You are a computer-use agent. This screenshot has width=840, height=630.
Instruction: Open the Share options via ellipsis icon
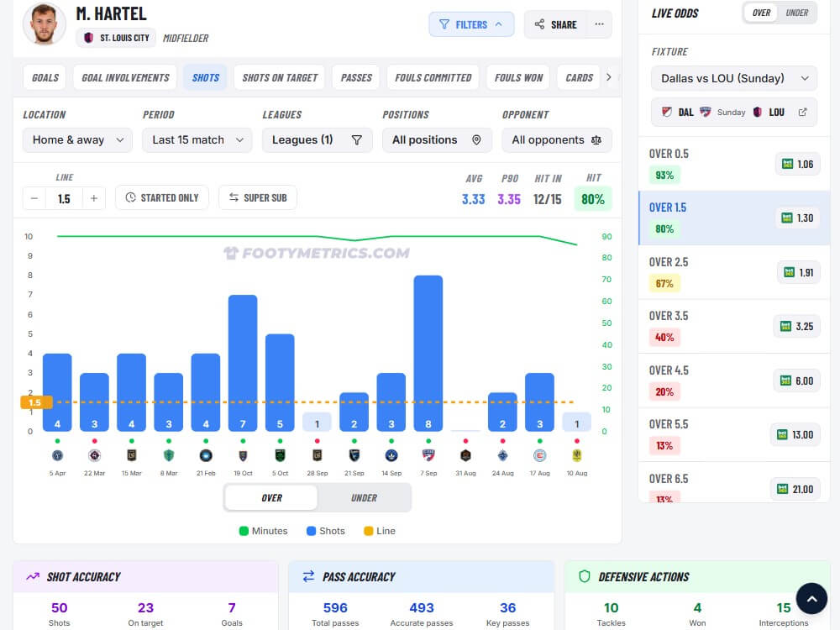600,24
